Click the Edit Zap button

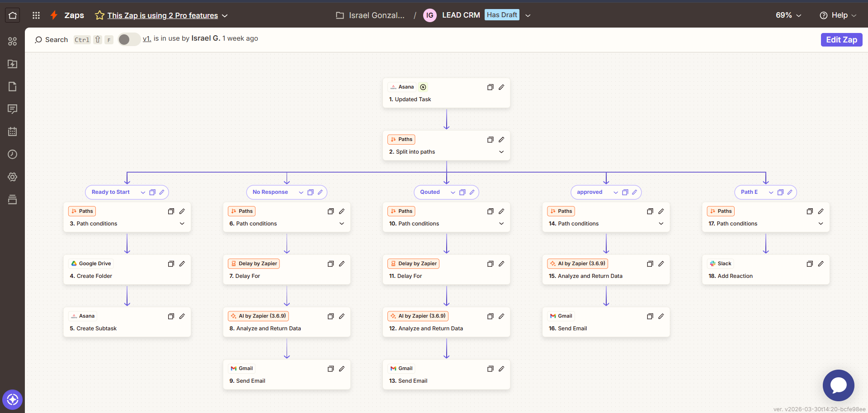pyautogui.click(x=841, y=39)
